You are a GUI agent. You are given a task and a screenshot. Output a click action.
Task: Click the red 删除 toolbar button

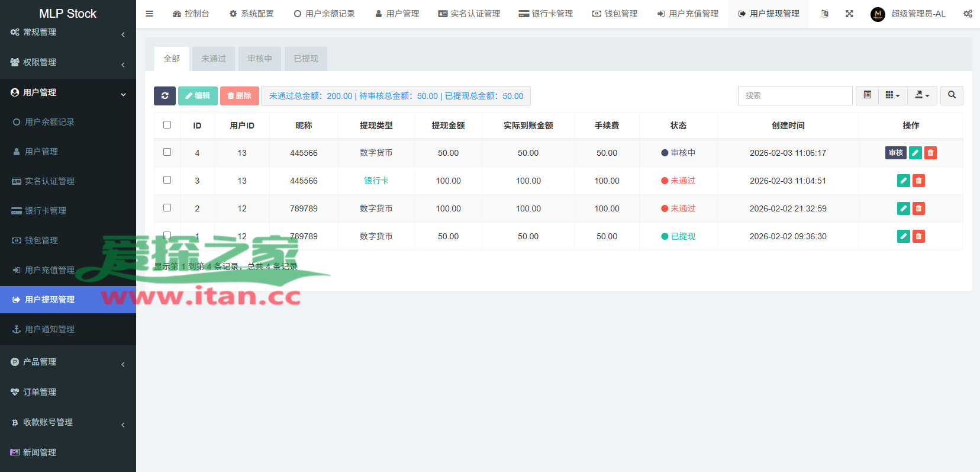point(239,96)
